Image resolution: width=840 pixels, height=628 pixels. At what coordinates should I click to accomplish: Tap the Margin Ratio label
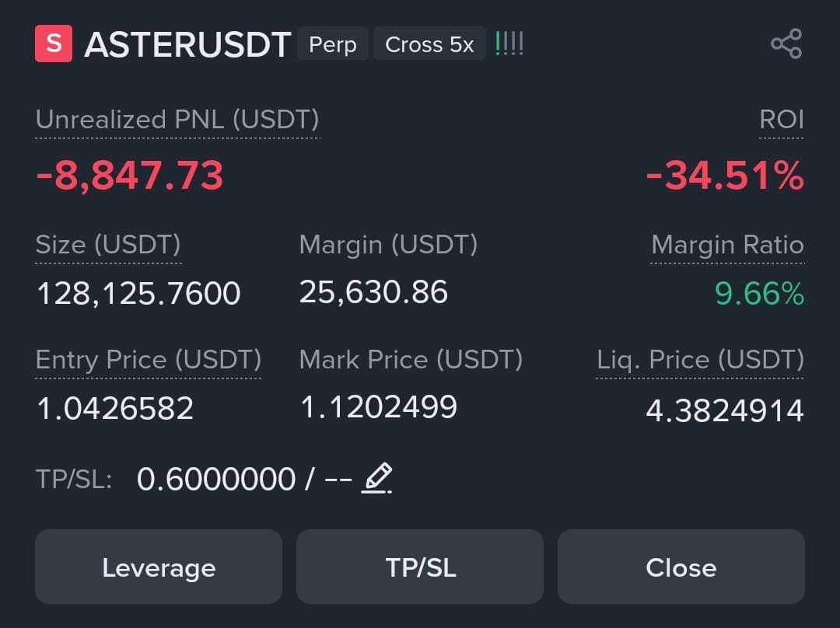point(727,245)
